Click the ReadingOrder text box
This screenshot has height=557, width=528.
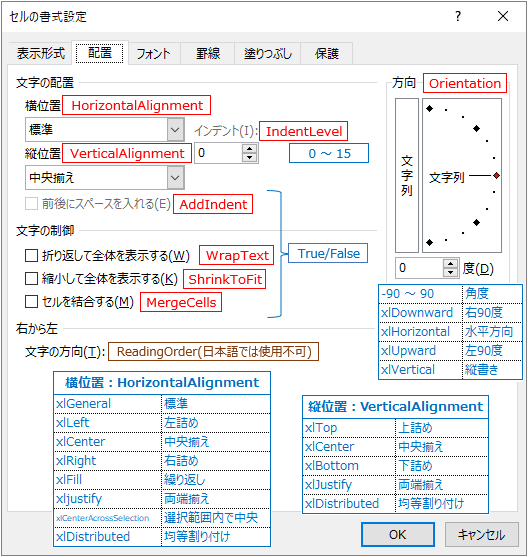214,352
